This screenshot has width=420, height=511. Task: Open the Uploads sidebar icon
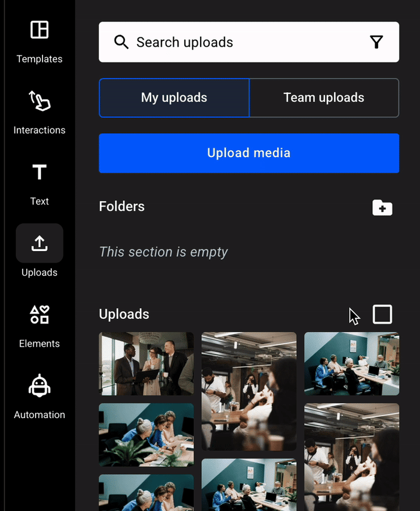(x=40, y=243)
